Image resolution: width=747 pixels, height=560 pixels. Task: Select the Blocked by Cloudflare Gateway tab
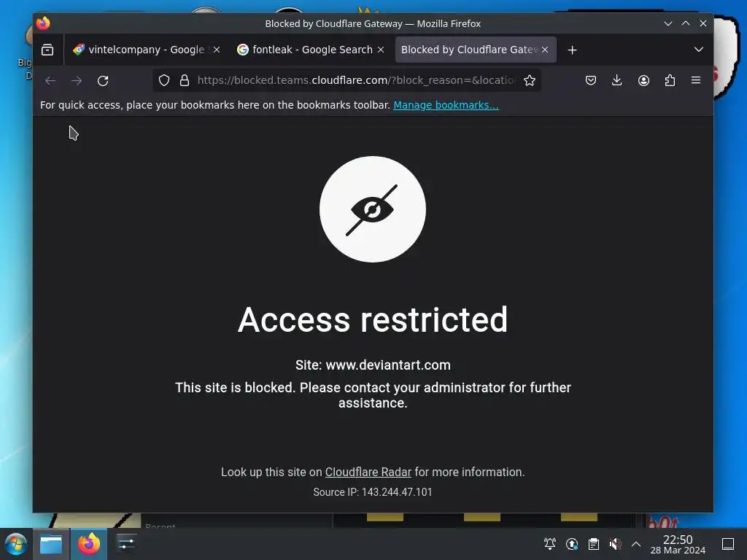pos(476,50)
